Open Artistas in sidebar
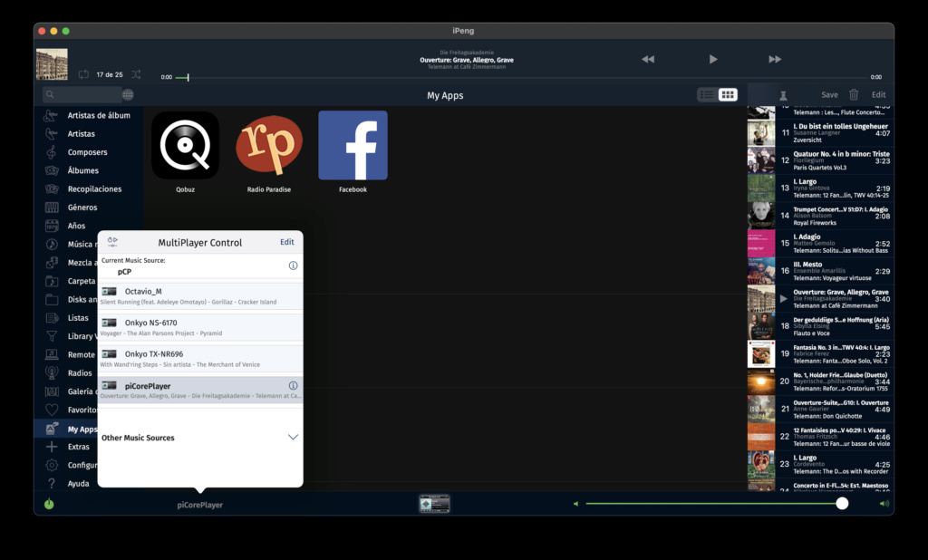The height and width of the screenshot is (560, 928). point(89,134)
